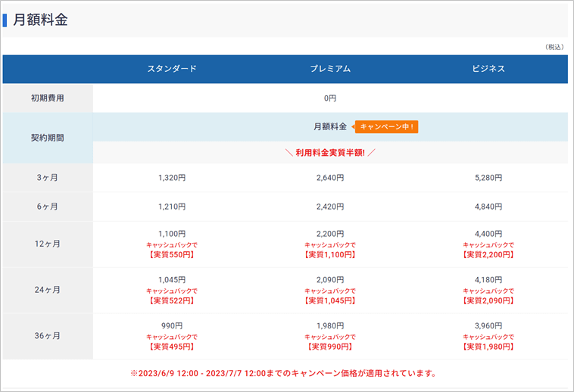This screenshot has height=392, width=574.
Task: Click the 2,420円 premium 6-month price
Action: click(x=330, y=207)
